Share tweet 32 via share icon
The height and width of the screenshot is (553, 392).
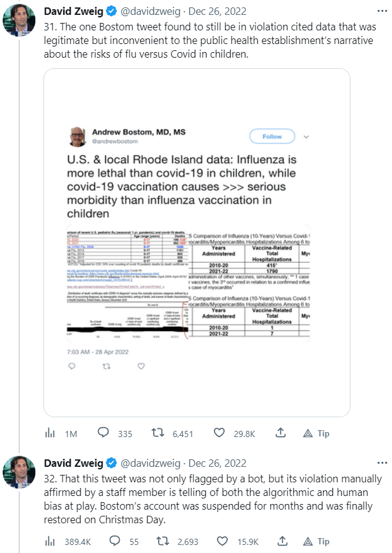coord(280,541)
